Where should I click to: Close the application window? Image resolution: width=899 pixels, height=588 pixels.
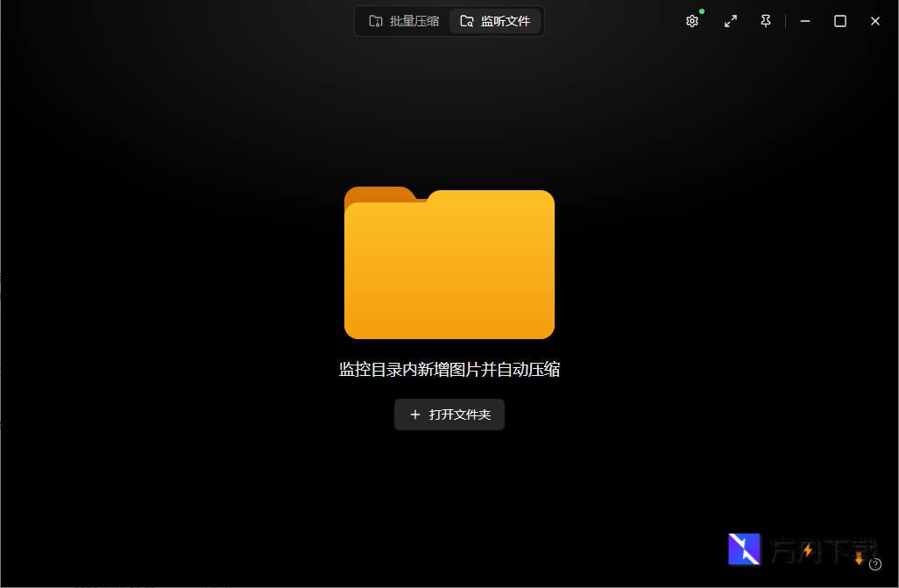tap(874, 20)
